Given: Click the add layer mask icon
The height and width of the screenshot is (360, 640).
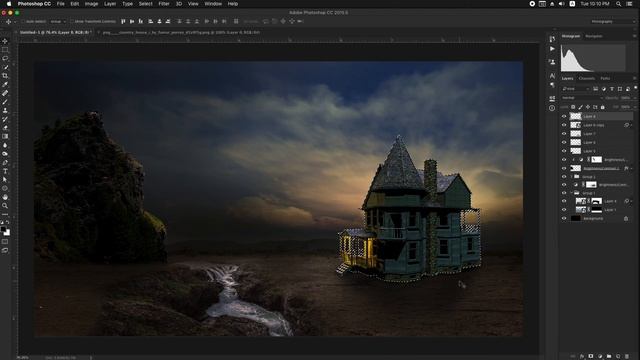Looking at the screenshot, I should [591, 356].
